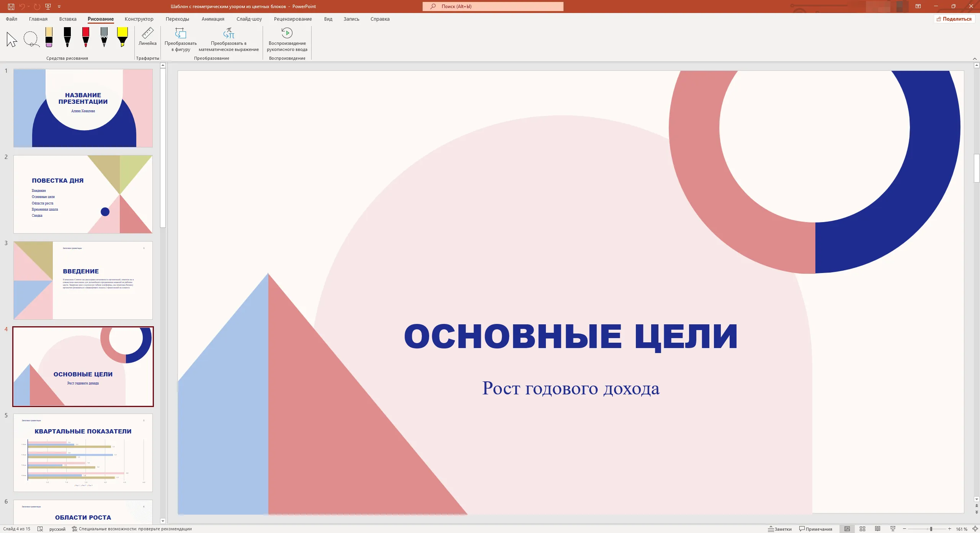This screenshot has width=980, height=533.
Task: Toggle the Примечания comments pane
Action: pyautogui.click(x=816, y=529)
